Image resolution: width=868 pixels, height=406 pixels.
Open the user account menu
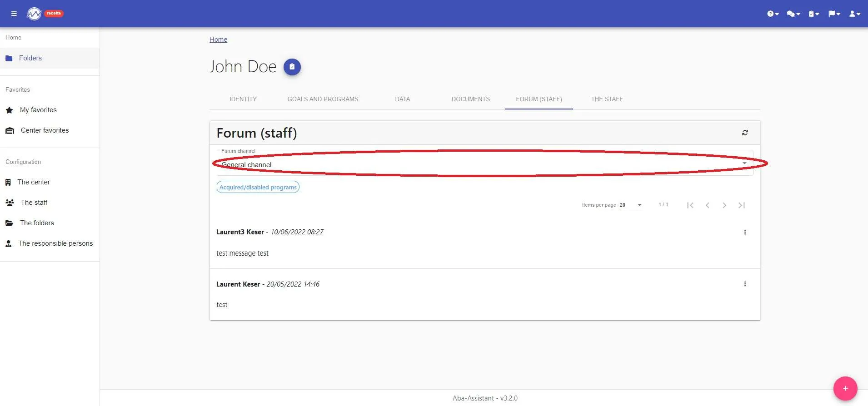[855, 14]
